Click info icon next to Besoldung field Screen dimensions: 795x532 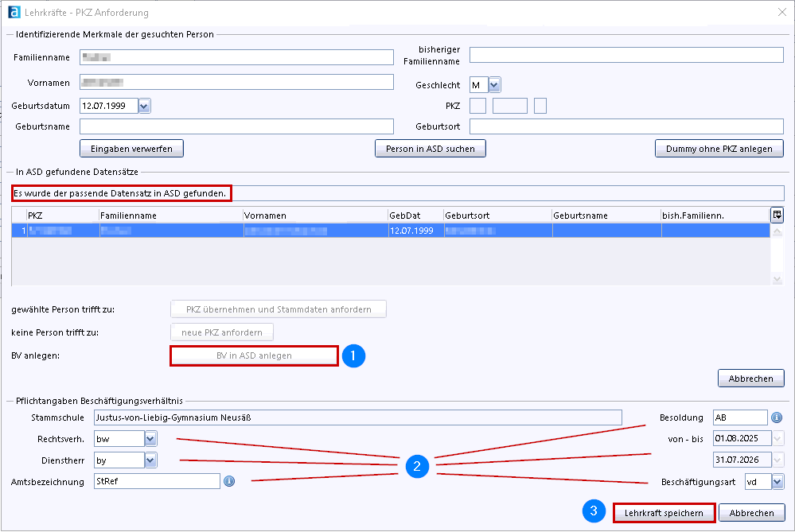click(x=777, y=417)
